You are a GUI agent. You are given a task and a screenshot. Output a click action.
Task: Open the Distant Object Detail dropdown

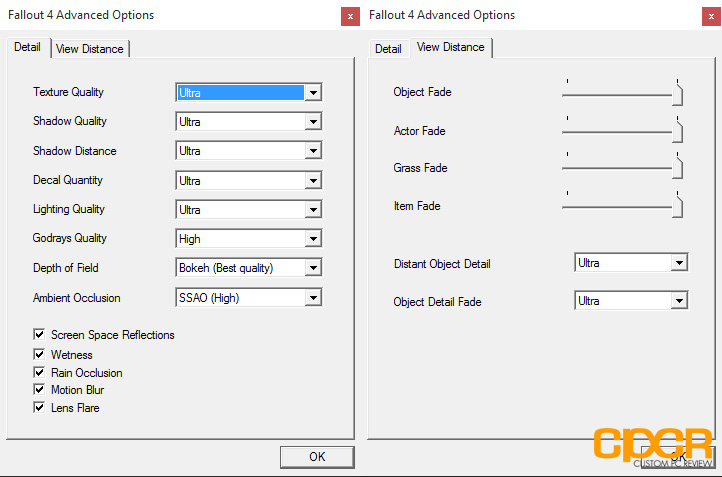pos(631,262)
